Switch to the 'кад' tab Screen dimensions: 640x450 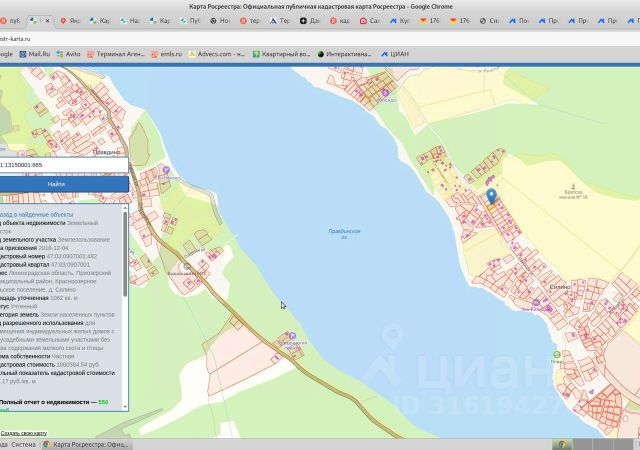click(340, 20)
